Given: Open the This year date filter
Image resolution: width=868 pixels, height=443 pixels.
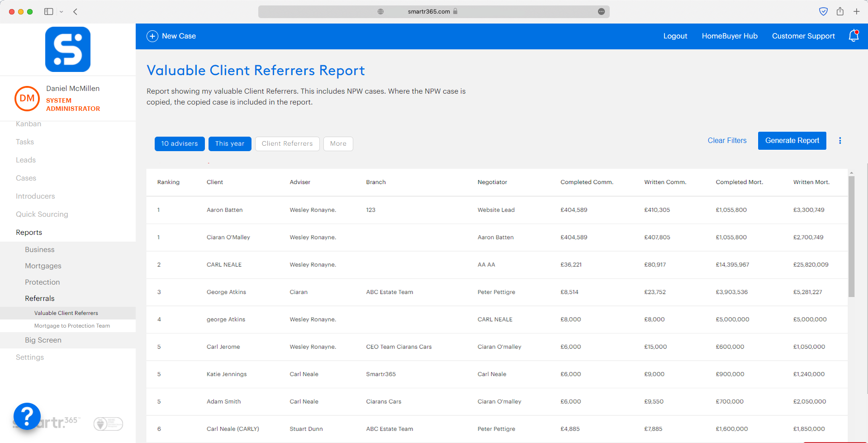Looking at the screenshot, I should click(230, 144).
